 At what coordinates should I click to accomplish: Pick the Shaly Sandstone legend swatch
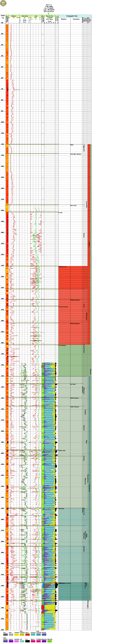click(22, 635)
